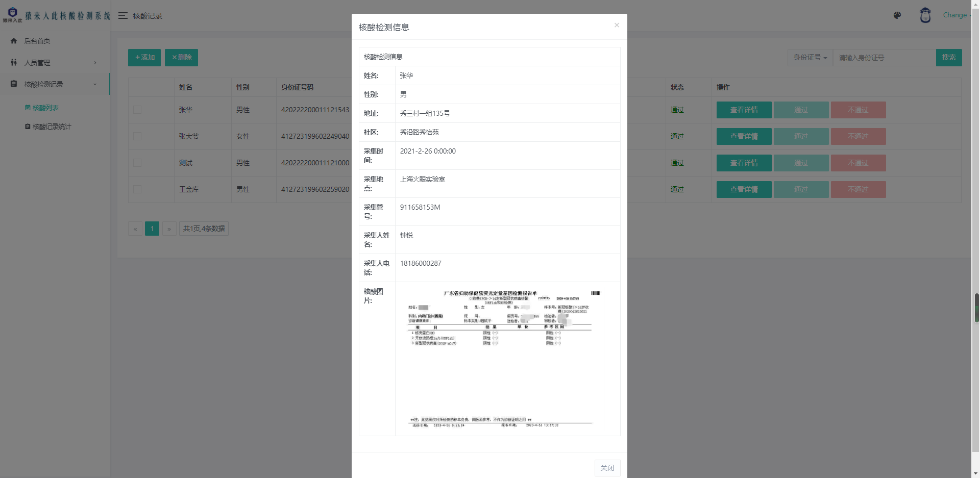Click 不通过 button for 张华
980x478 pixels.
coord(858,110)
